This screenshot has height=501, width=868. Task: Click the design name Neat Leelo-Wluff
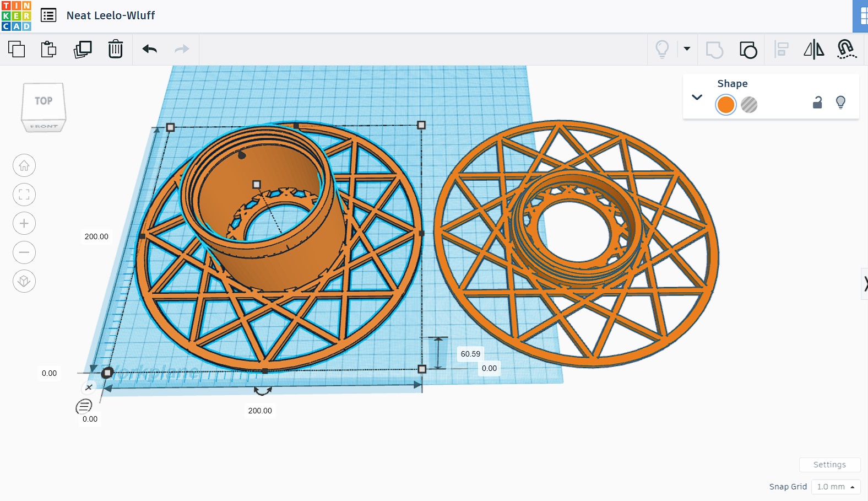(111, 15)
